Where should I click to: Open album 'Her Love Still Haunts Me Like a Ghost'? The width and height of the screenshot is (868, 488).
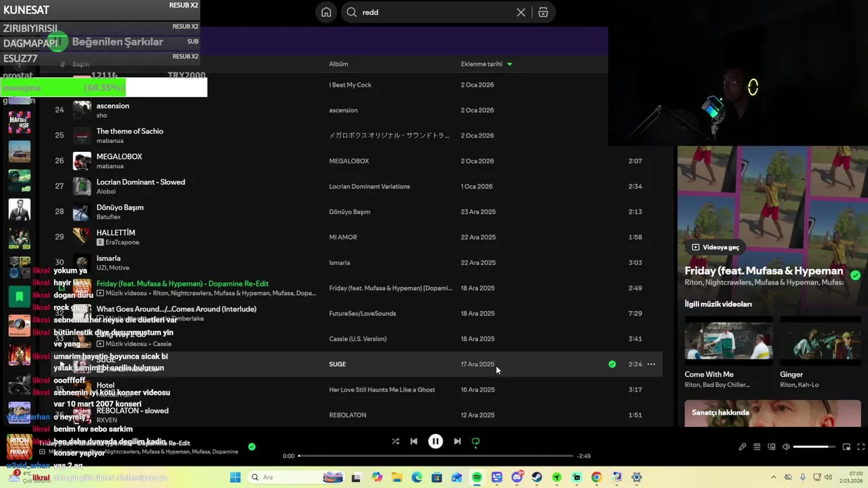click(382, 390)
